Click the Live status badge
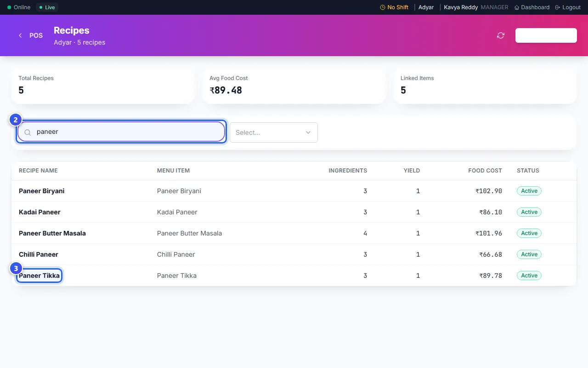Image resolution: width=588 pixels, height=368 pixels. [x=47, y=7]
